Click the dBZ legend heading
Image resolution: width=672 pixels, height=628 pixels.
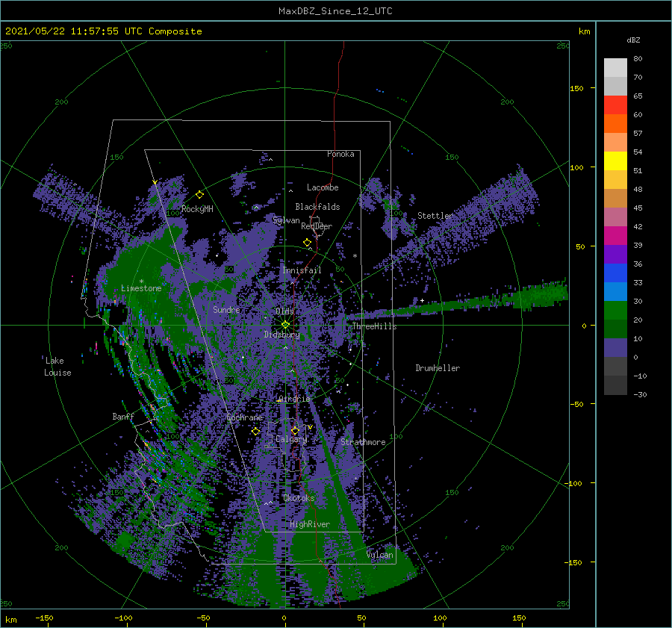(x=633, y=40)
